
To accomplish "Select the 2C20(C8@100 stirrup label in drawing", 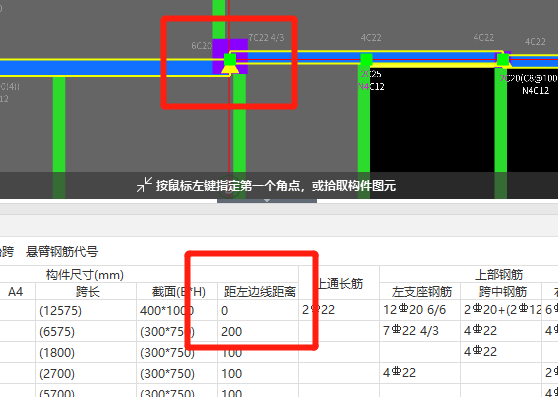I will [x=529, y=78].
